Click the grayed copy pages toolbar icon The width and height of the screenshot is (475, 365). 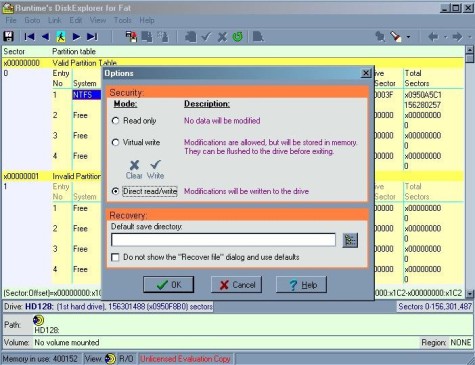point(147,36)
